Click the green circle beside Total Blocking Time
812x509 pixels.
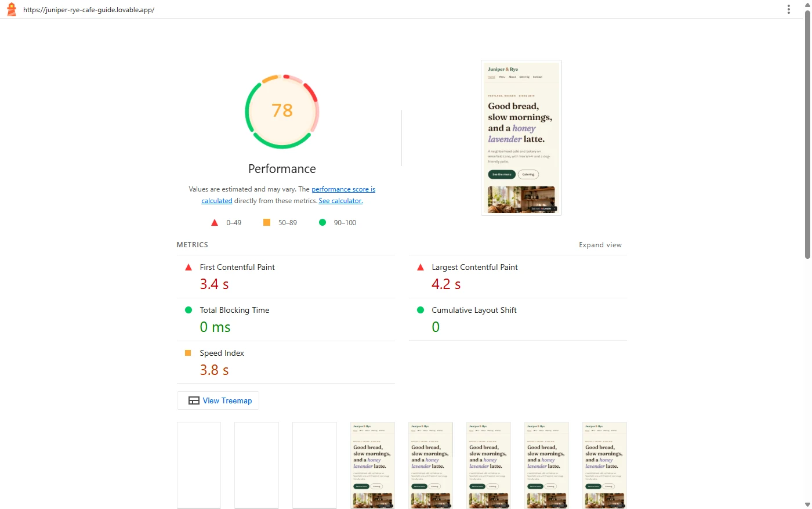[x=188, y=310]
